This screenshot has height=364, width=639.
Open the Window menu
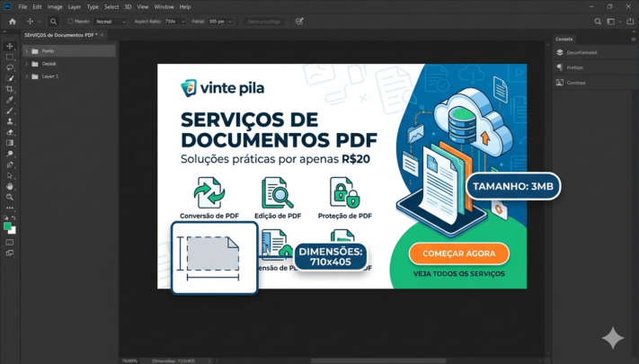164,6
